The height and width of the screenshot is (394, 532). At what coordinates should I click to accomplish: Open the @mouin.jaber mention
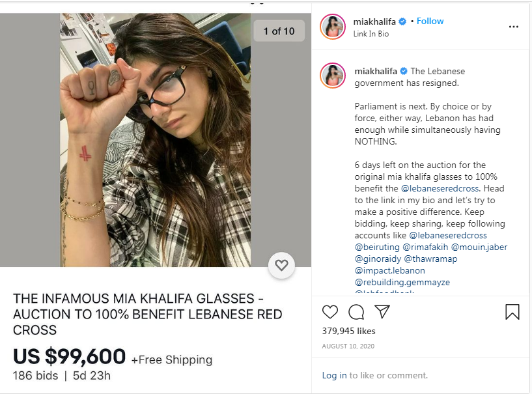(479, 247)
